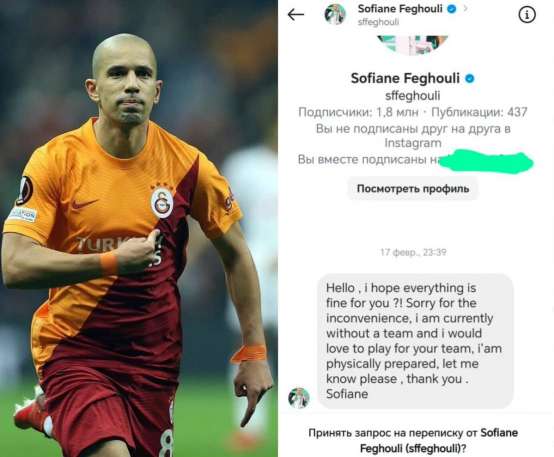The height and width of the screenshot is (457, 554).
Task: Open the large cropped profile picture
Action: [x=412, y=45]
